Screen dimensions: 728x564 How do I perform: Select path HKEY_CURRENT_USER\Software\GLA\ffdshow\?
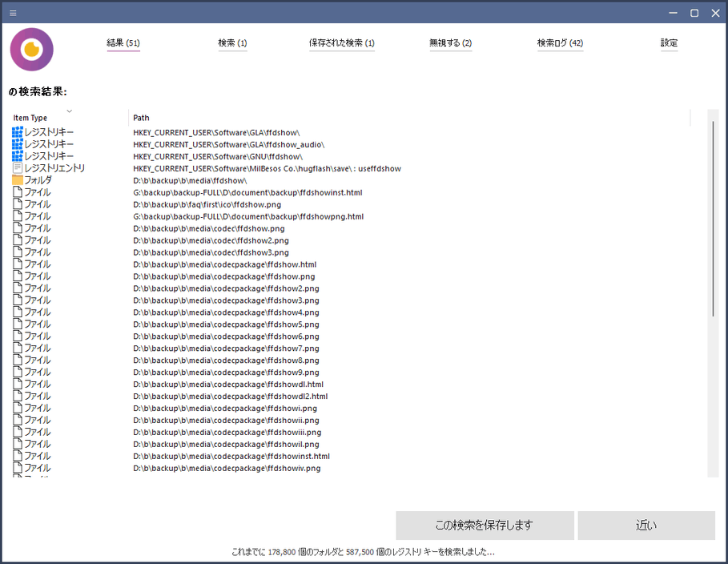(x=216, y=133)
